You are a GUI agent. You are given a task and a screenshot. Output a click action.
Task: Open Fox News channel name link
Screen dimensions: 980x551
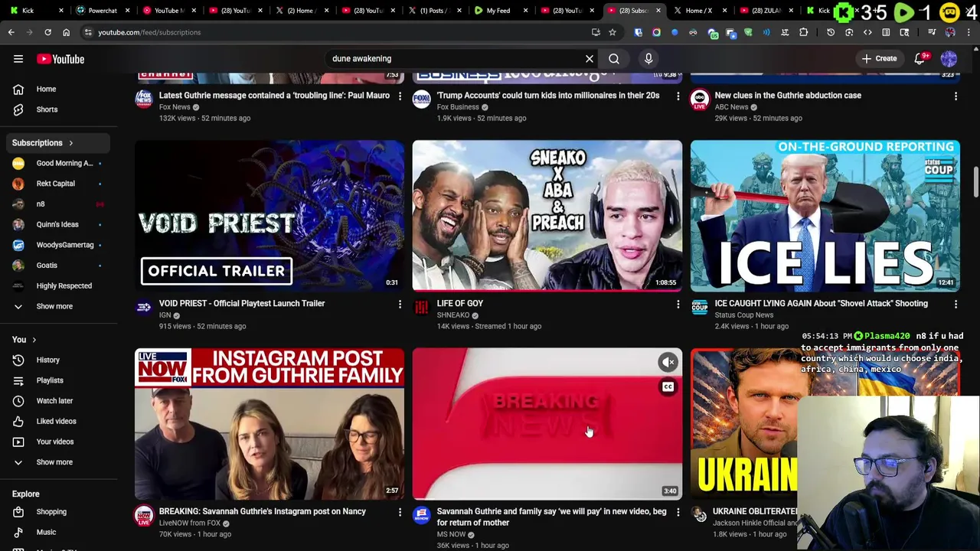coord(175,107)
